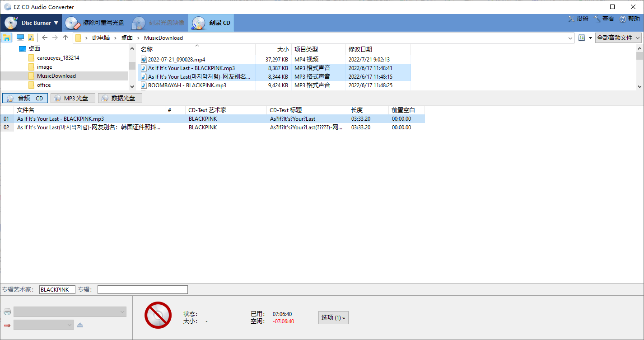
Task: Select MusicDownload folder in tree
Action: pos(56,76)
